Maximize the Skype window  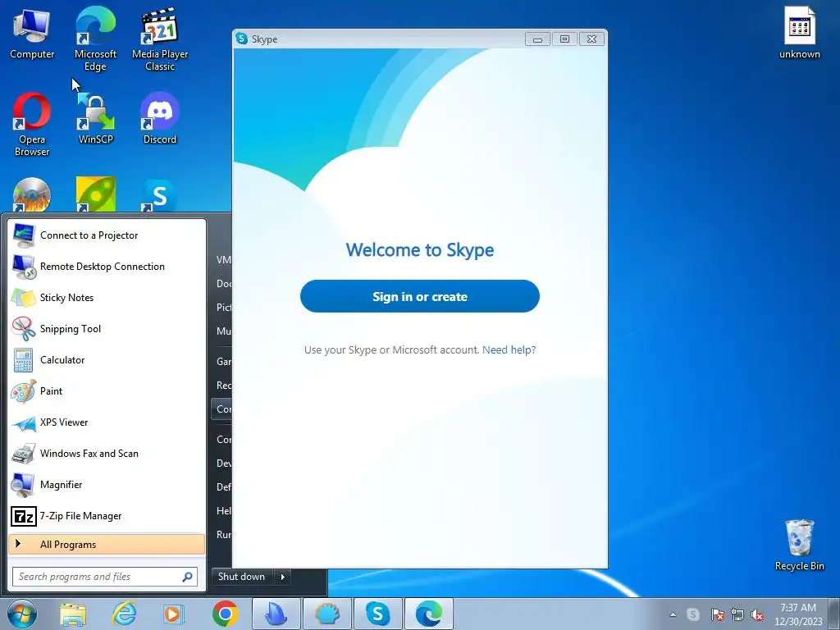click(x=564, y=39)
